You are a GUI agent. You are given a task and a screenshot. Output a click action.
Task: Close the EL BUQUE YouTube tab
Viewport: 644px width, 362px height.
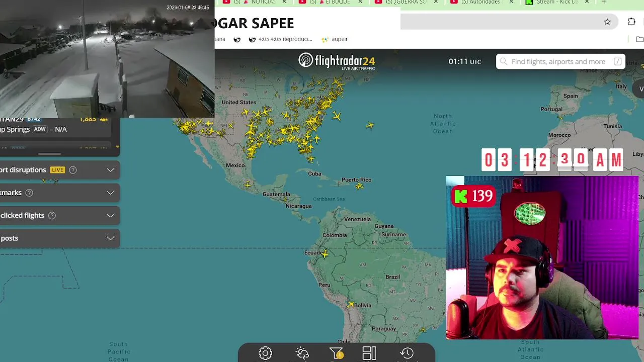(x=360, y=2)
